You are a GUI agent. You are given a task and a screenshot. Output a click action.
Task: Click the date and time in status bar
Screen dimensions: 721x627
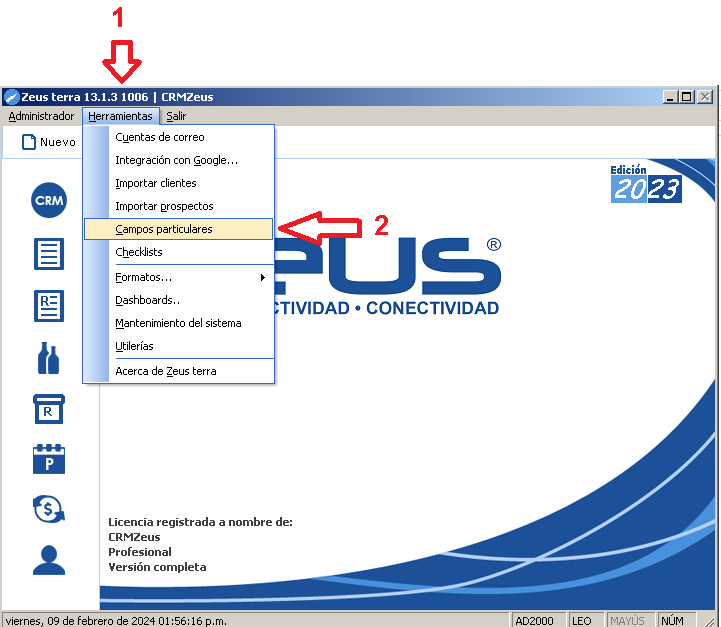pyautogui.click(x=116, y=621)
